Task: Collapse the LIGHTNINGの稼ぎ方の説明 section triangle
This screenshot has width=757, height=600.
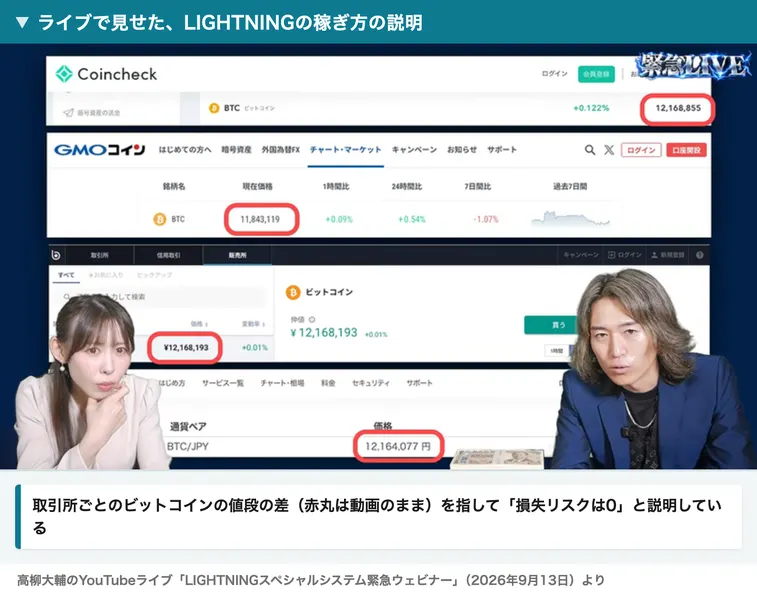Action: point(22,22)
